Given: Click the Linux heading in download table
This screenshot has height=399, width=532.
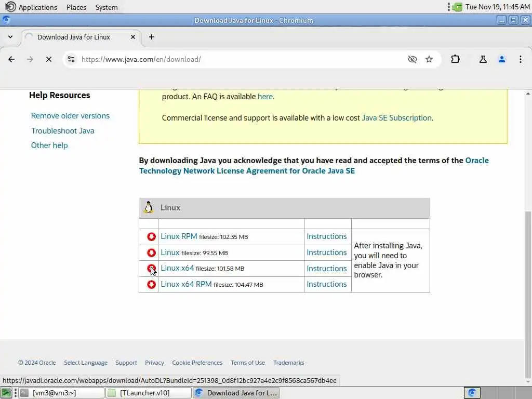Looking at the screenshot, I should point(170,208).
